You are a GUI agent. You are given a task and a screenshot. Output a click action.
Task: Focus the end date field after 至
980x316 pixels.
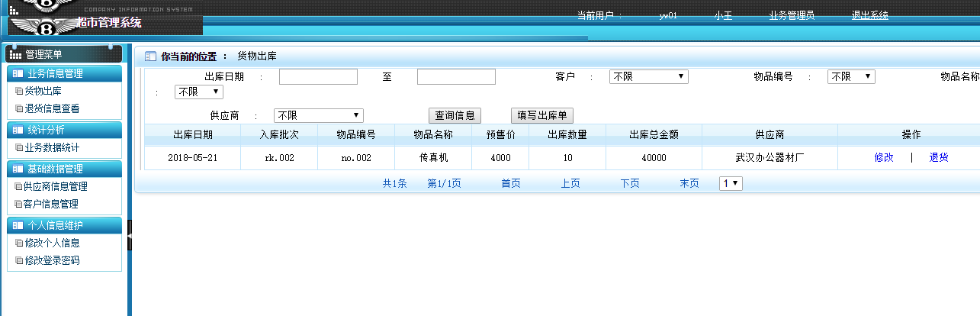click(x=456, y=76)
